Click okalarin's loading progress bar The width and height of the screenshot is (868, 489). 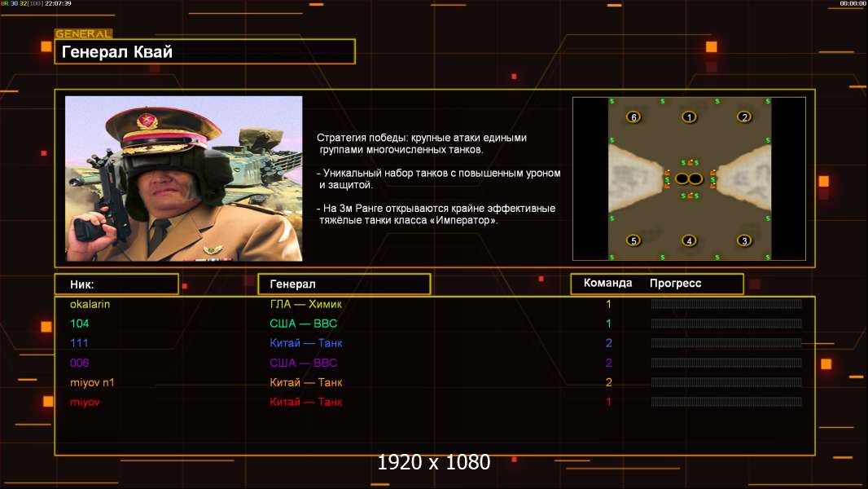726,304
